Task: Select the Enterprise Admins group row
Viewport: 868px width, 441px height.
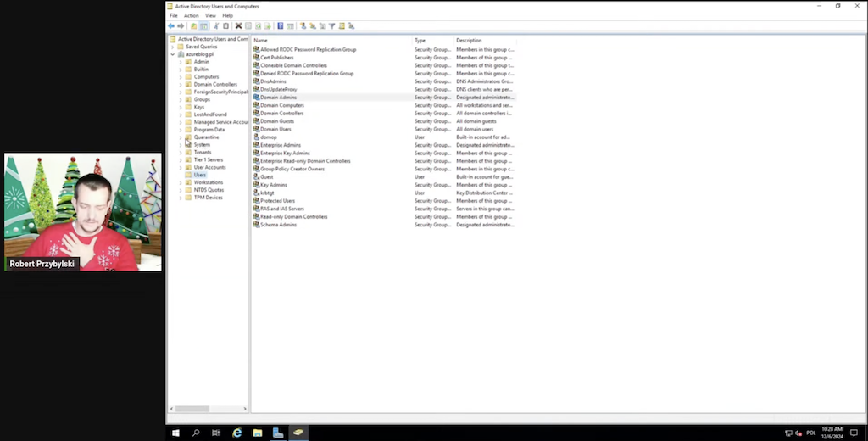Action: point(280,145)
